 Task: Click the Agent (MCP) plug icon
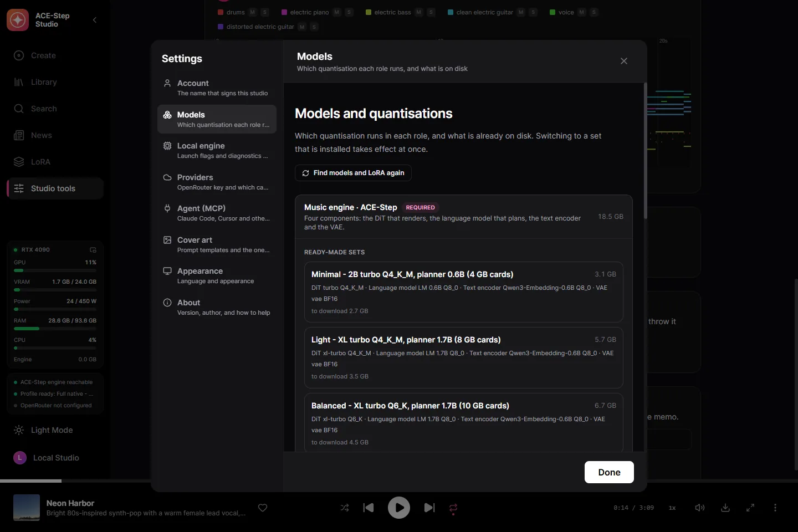coord(167,208)
